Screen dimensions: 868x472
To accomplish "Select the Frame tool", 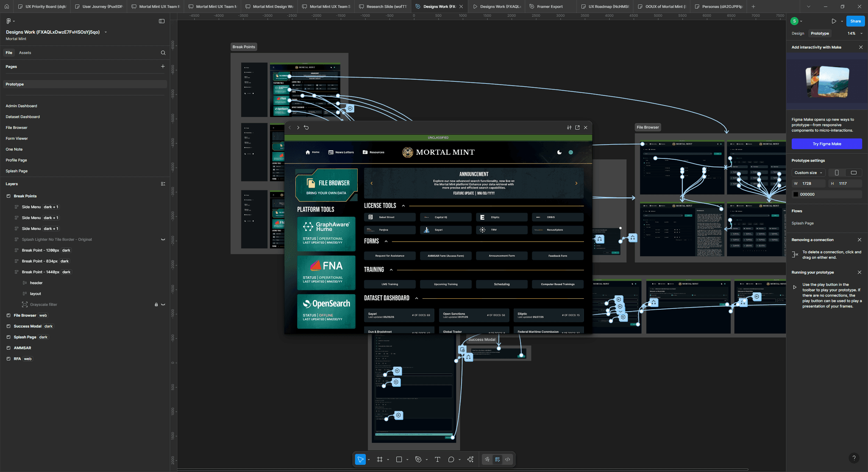I will point(380,459).
